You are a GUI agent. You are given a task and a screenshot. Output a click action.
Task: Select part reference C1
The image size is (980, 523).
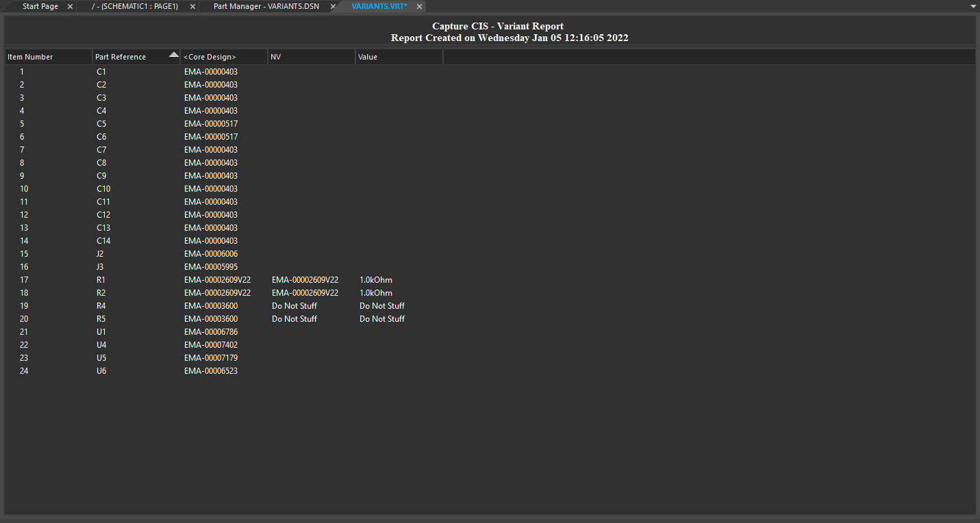[101, 71]
